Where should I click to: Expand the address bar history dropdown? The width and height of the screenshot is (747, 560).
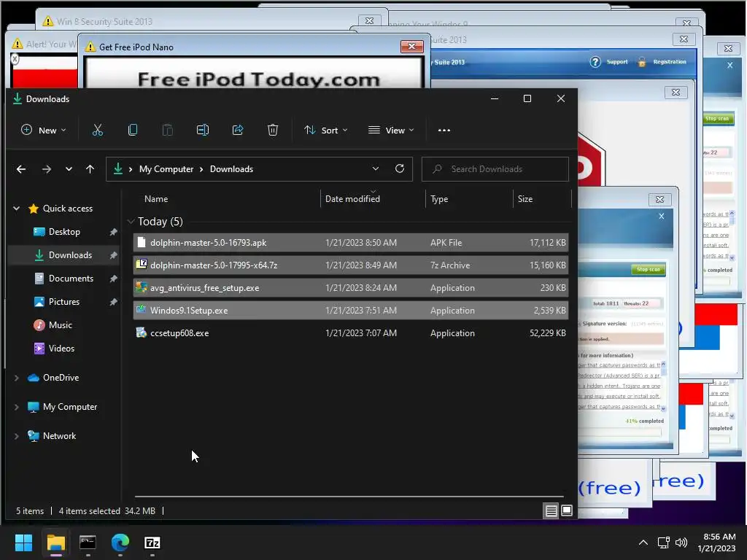click(x=376, y=168)
